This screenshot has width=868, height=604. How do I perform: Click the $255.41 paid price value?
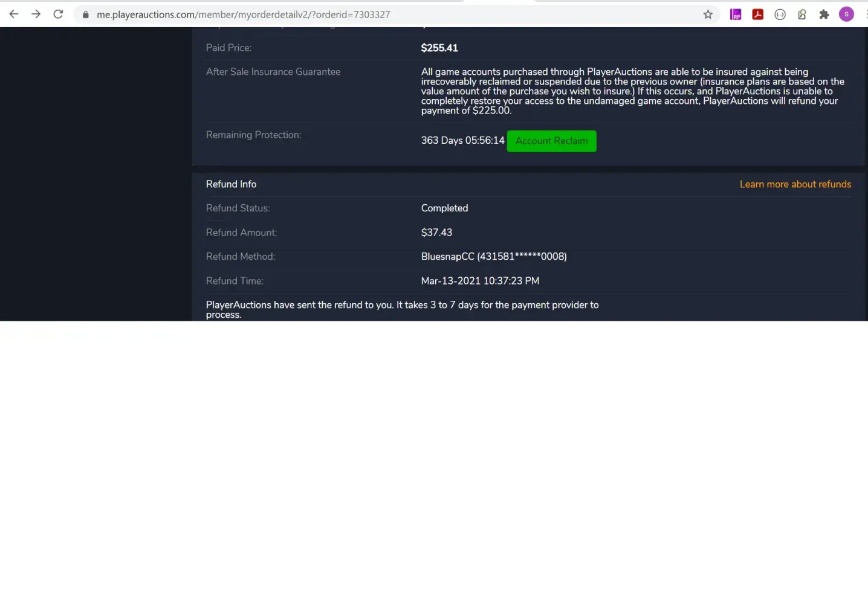click(x=439, y=48)
